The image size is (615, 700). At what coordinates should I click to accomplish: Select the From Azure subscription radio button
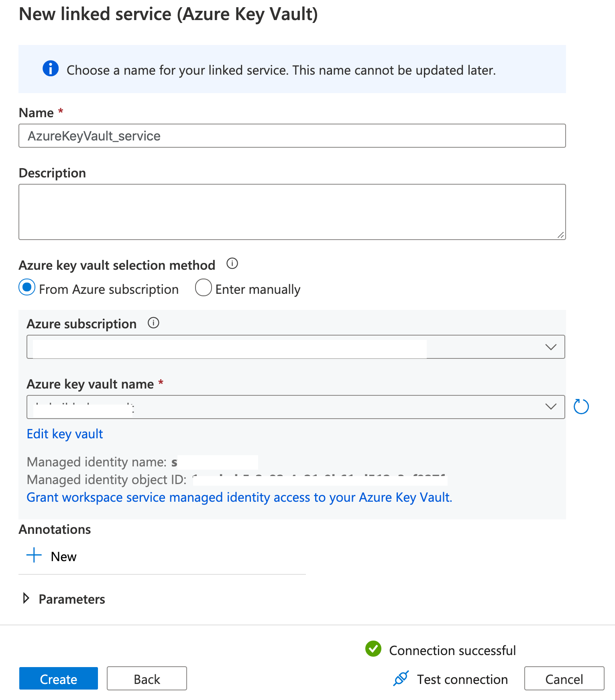26,288
